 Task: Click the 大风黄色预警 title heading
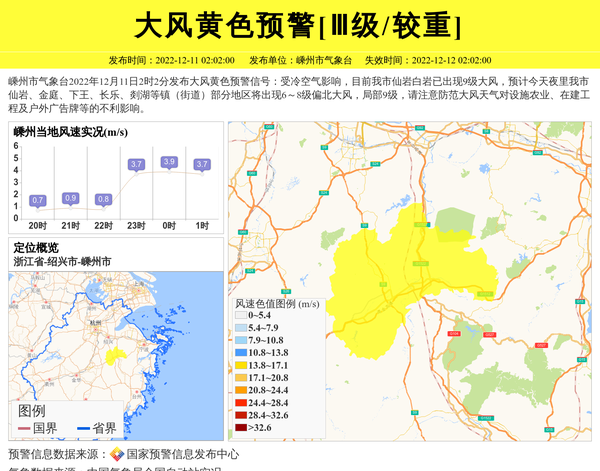pyautogui.click(x=297, y=26)
